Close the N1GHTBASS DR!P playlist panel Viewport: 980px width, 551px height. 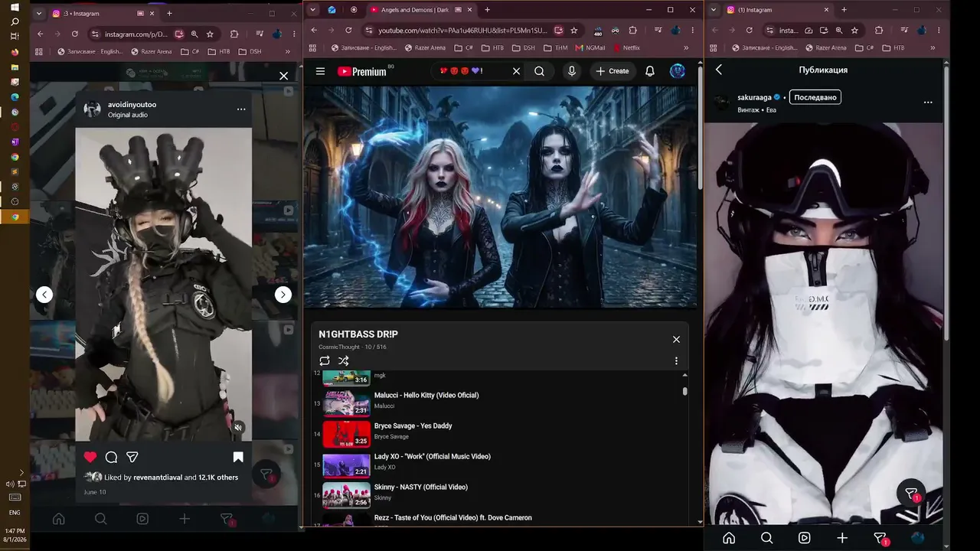(x=676, y=339)
